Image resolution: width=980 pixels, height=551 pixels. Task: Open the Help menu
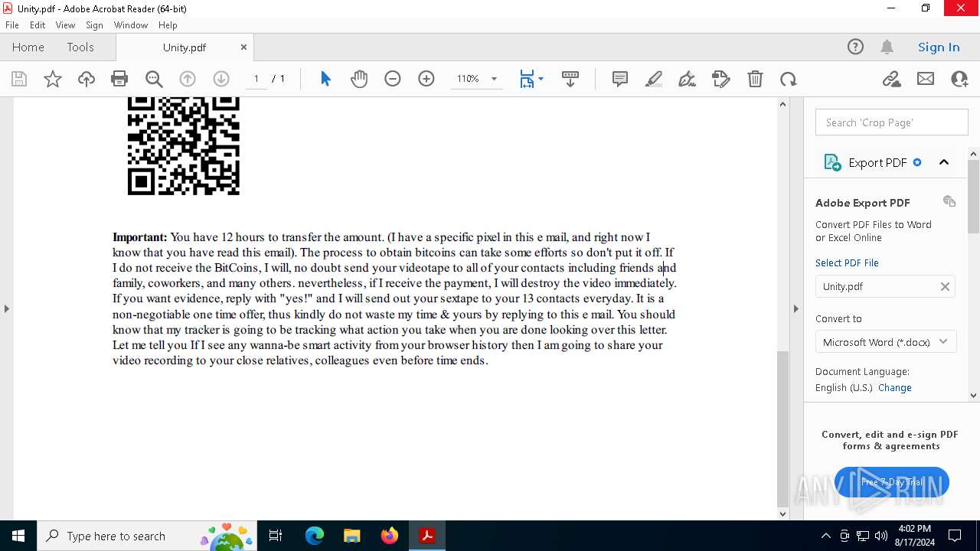168,24
